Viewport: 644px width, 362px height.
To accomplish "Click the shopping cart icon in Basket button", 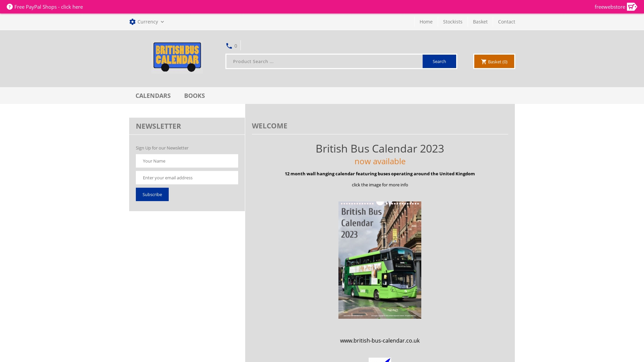I will coord(484,61).
